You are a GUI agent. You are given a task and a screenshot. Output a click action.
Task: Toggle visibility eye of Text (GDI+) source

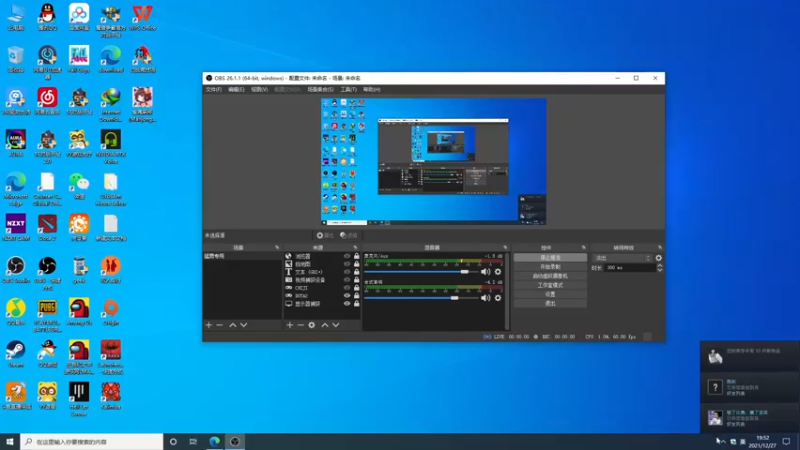347,272
